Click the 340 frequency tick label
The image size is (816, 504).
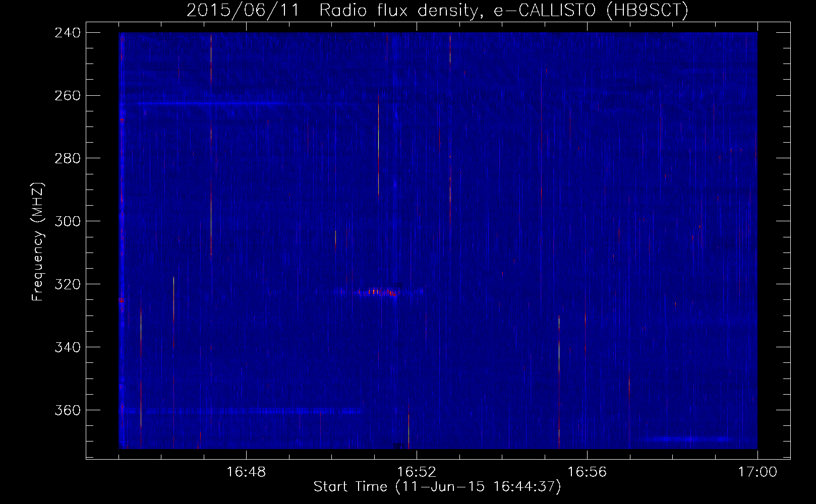point(68,348)
